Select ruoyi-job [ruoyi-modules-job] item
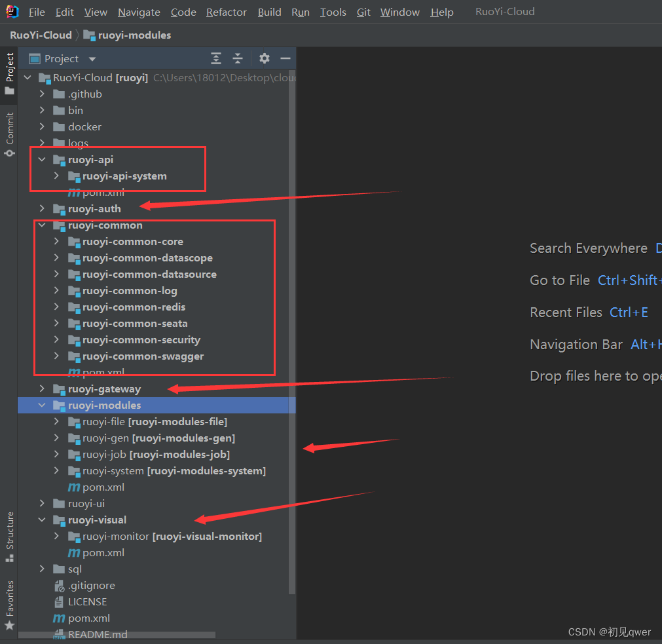 [156, 455]
